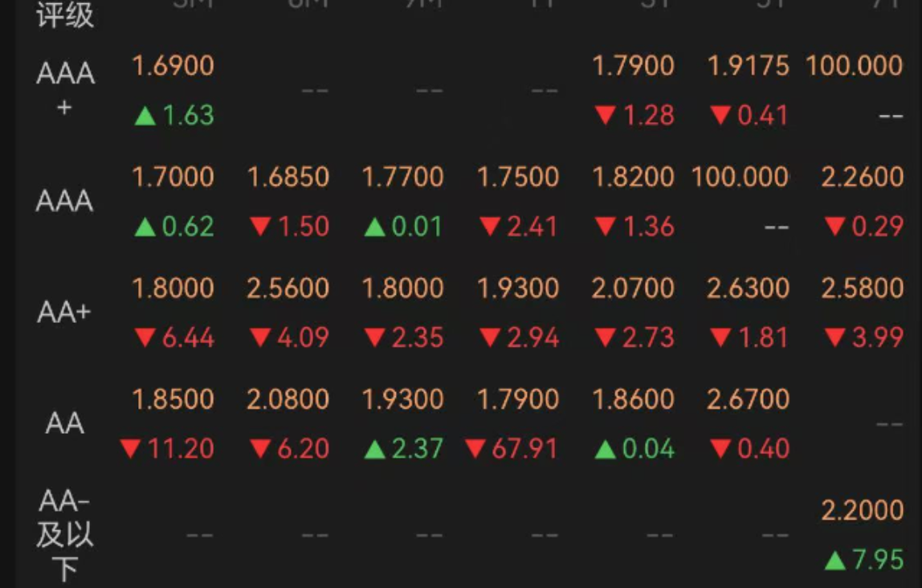
Task: Click green up triangle next to 7.95
Action: pyautogui.click(x=835, y=561)
